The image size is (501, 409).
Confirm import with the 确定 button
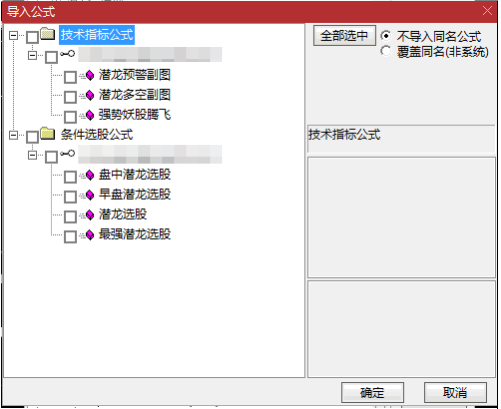[x=372, y=393]
